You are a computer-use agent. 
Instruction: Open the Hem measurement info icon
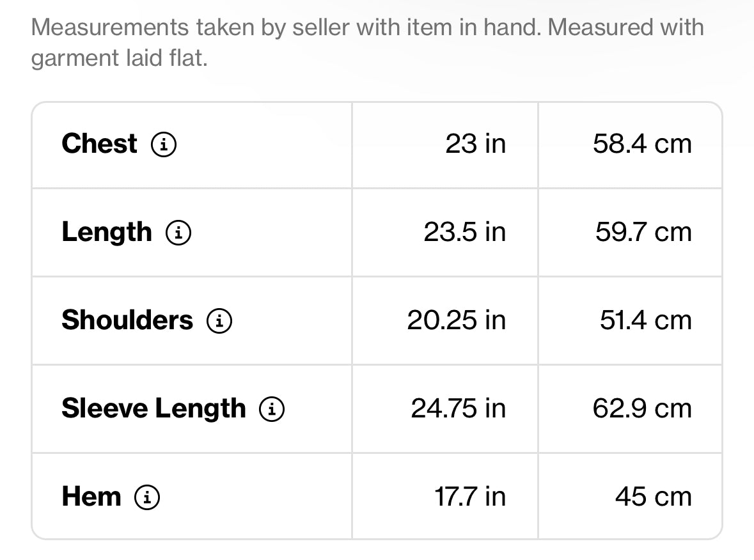[147, 497]
